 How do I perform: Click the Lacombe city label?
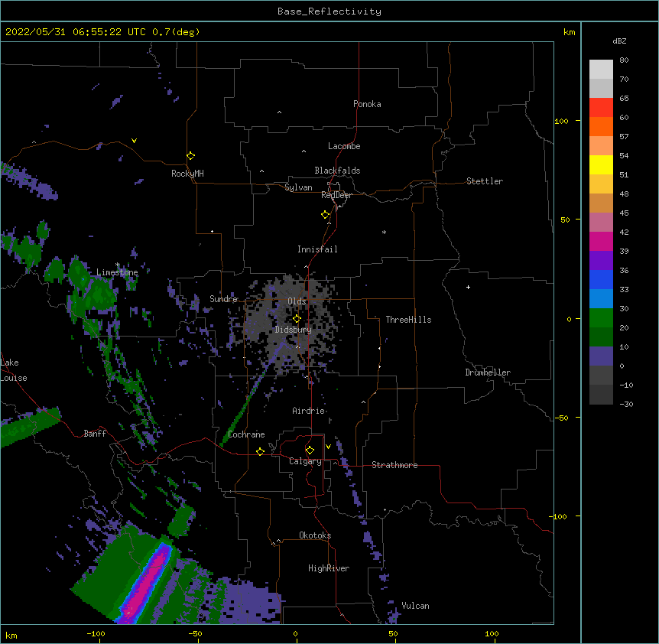coord(344,146)
